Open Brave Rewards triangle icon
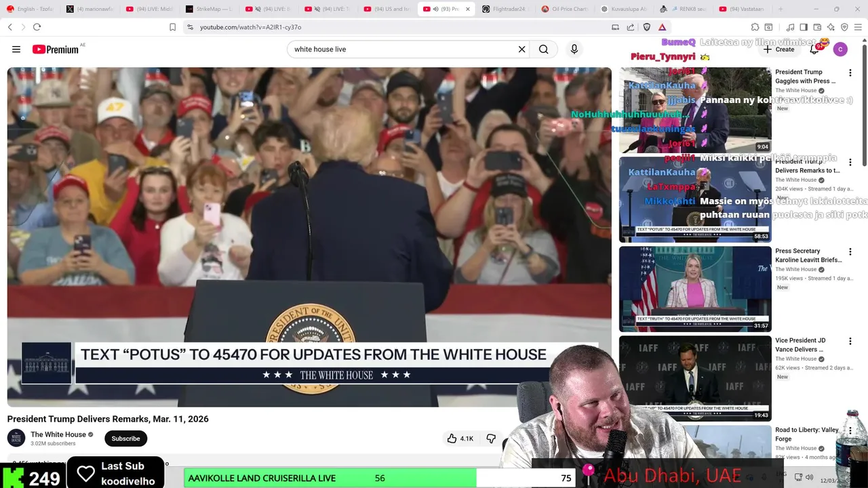This screenshot has height=488, width=868. [662, 27]
